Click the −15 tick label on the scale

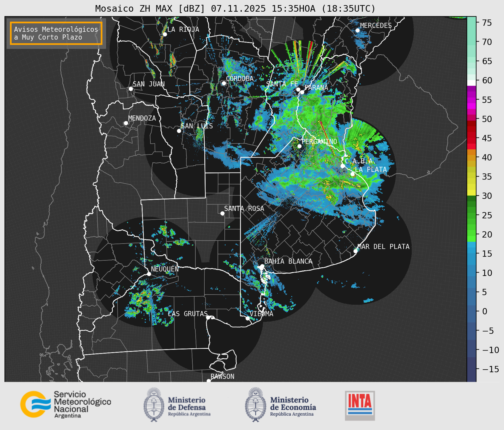point(490,369)
